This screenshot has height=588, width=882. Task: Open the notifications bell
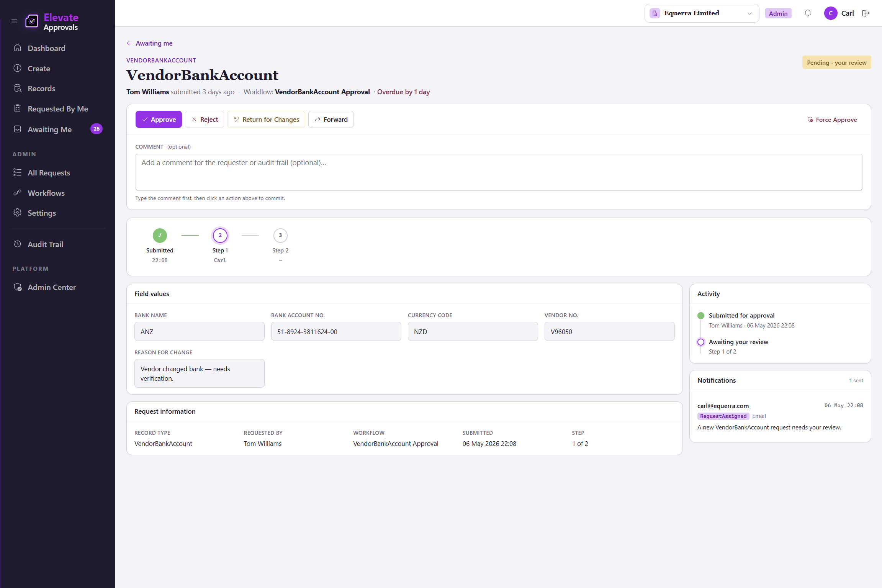(x=808, y=13)
